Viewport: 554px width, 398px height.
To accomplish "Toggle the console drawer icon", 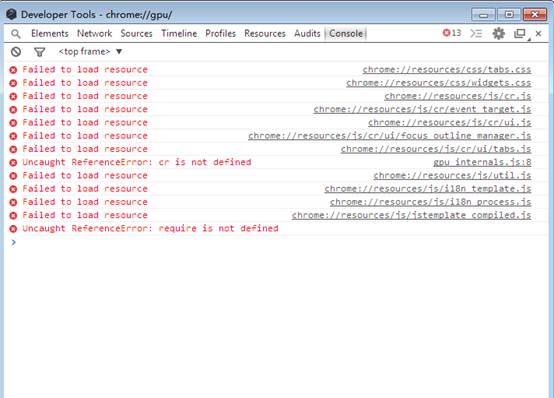I will (476, 34).
